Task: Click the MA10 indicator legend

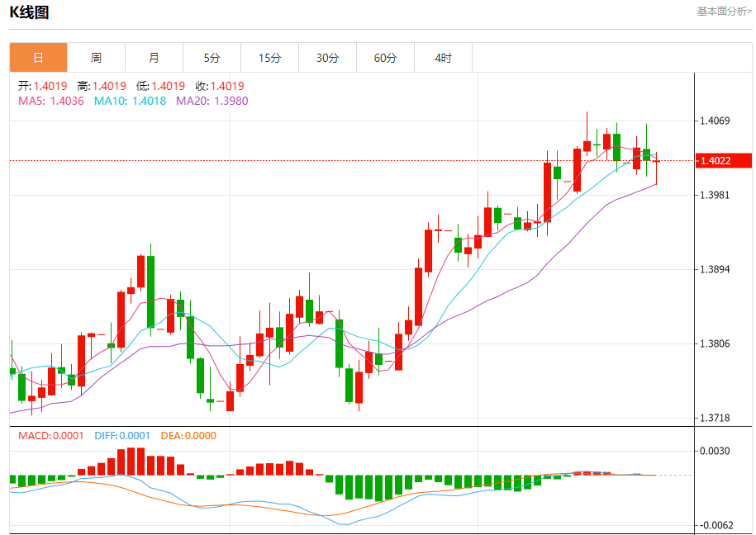Action: (x=130, y=101)
